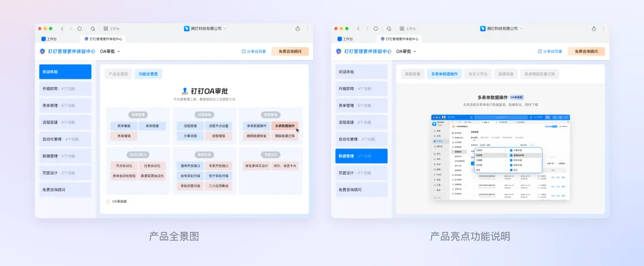The image size is (644, 266).
Task: Select the 数据查看 tab in the right window
Action: coord(413,74)
